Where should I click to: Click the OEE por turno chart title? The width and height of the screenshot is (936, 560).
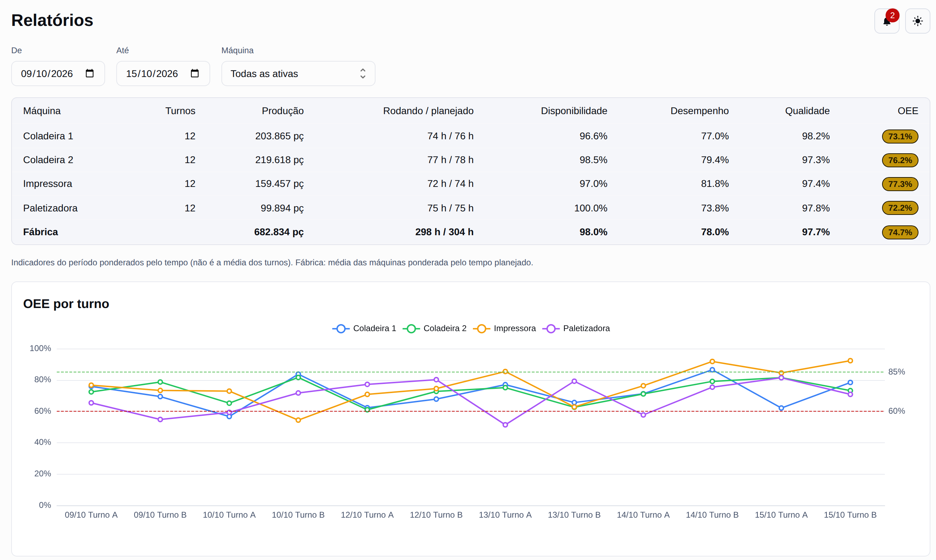pyautogui.click(x=66, y=304)
